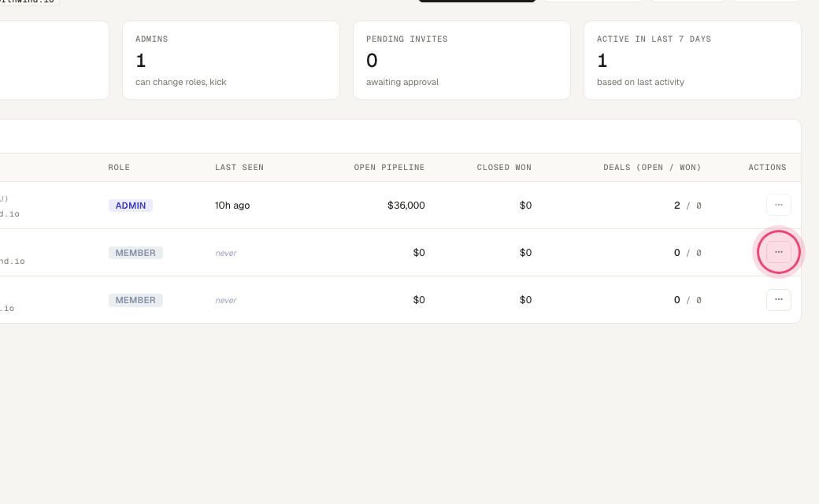Click the ROLE column header
The width and height of the screenshot is (819, 504).
tap(119, 167)
